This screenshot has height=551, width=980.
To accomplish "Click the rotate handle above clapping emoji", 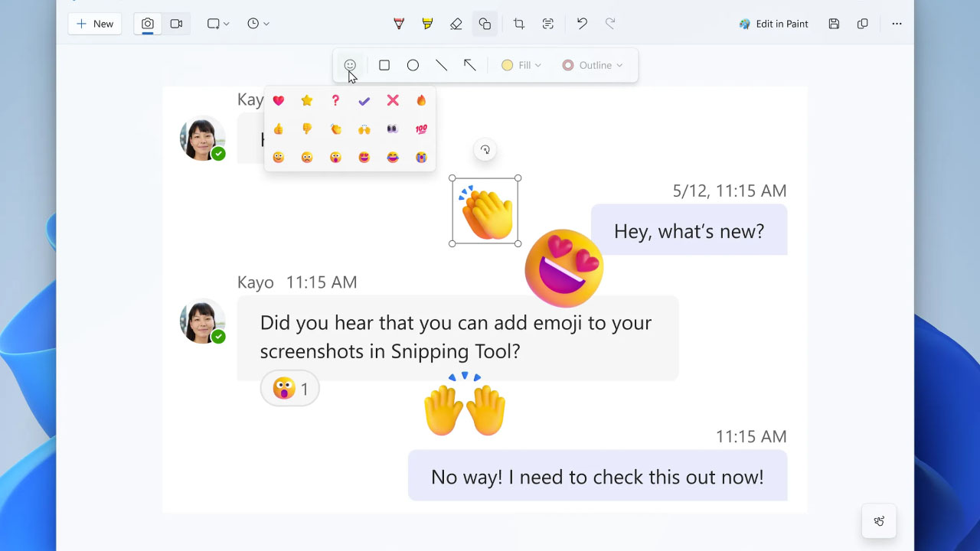I will [485, 150].
